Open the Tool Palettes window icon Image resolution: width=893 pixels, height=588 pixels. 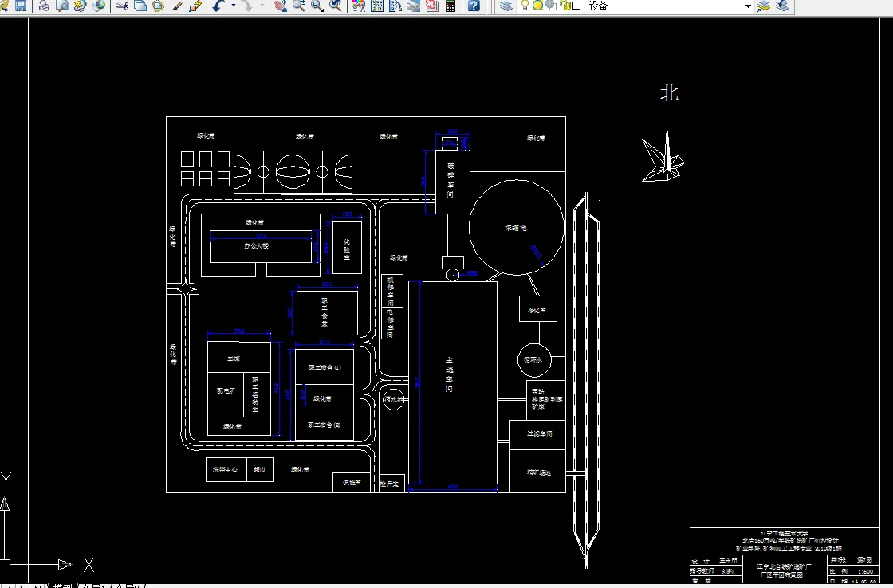coord(395,6)
